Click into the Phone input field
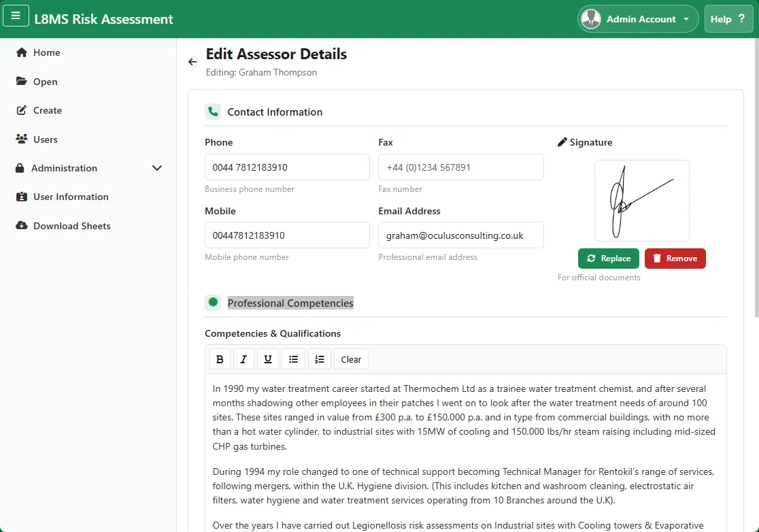Screen dimensions: 759x532 coord(287,167)
